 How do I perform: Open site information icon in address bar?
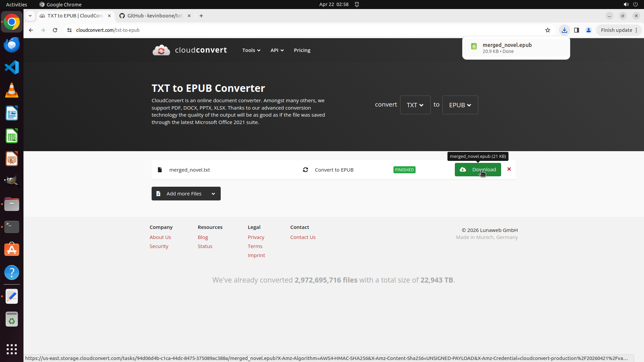coord(69,30)
